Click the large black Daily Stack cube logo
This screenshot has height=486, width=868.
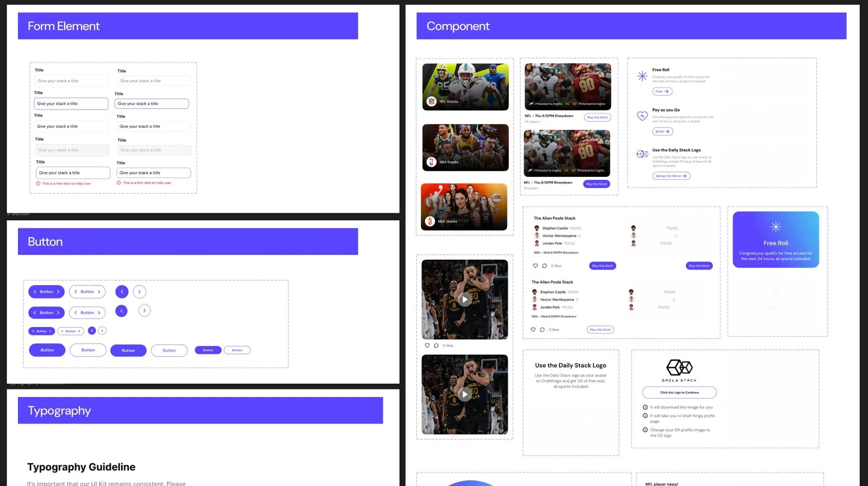(679, 367)
